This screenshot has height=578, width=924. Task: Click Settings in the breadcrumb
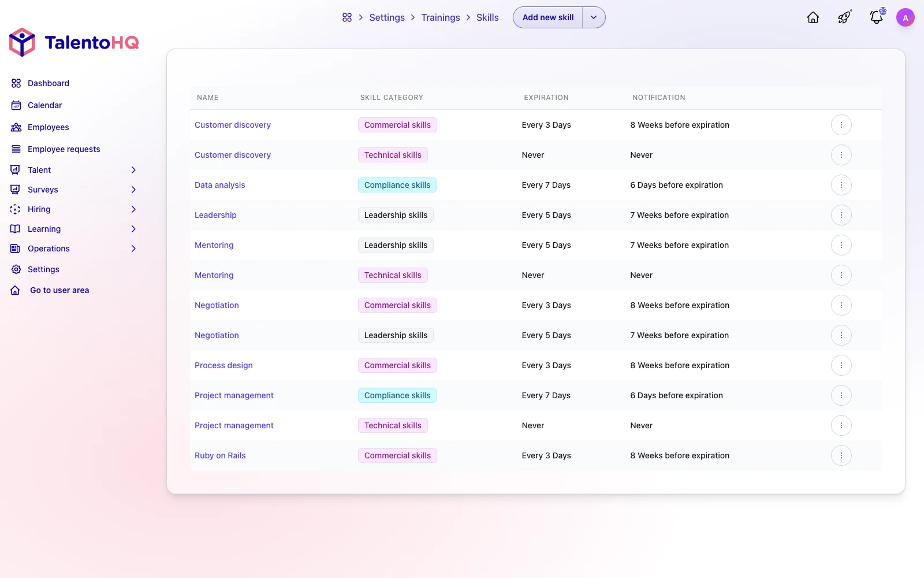coord(387,17)
